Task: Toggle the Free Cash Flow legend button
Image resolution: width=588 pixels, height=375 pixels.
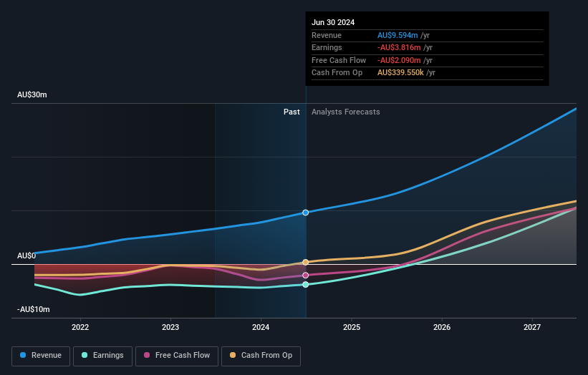Action: tap(177, 356)
